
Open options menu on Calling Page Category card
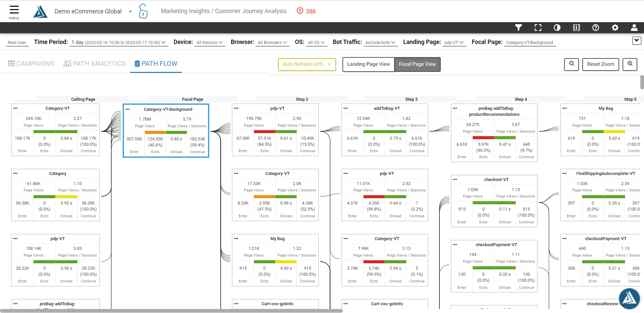point(15,173)
